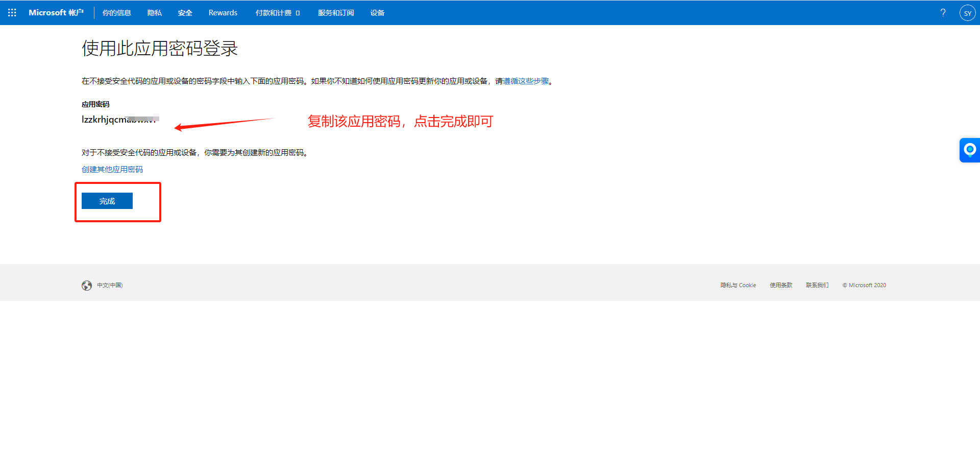The height and width of the screenshot is (466, 980).
Task: Open the SY account avatar menu
Action: tap(967, 13)
